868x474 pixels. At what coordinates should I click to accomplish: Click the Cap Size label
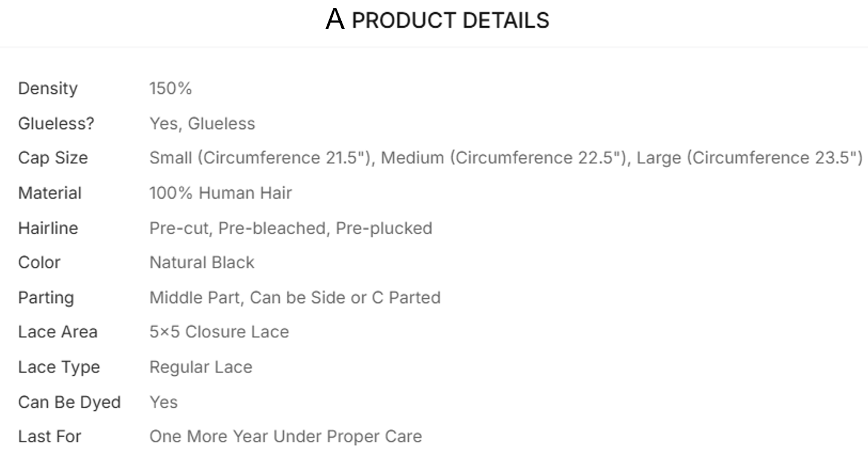pyautogui.click(x=53, y=158)
